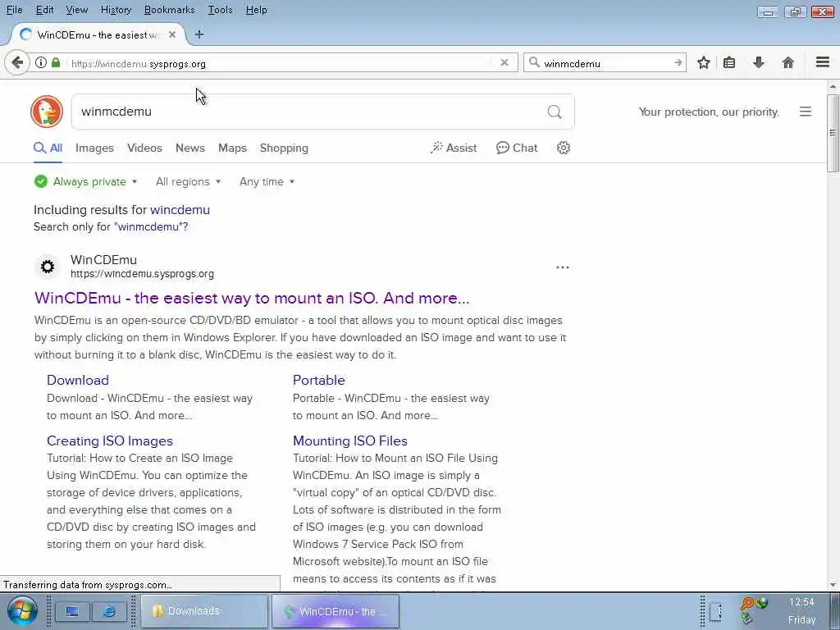
Task: Switch to the News results tab
Action: click(190, 148)
